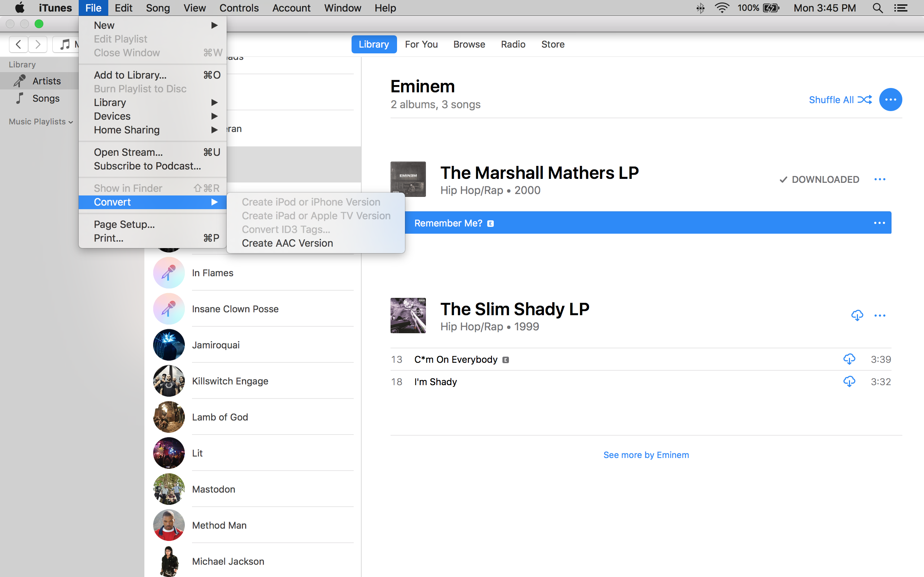Download C*m On Everybody song
924x577 pixels.
pyautogui.click(x=849, y=359)
